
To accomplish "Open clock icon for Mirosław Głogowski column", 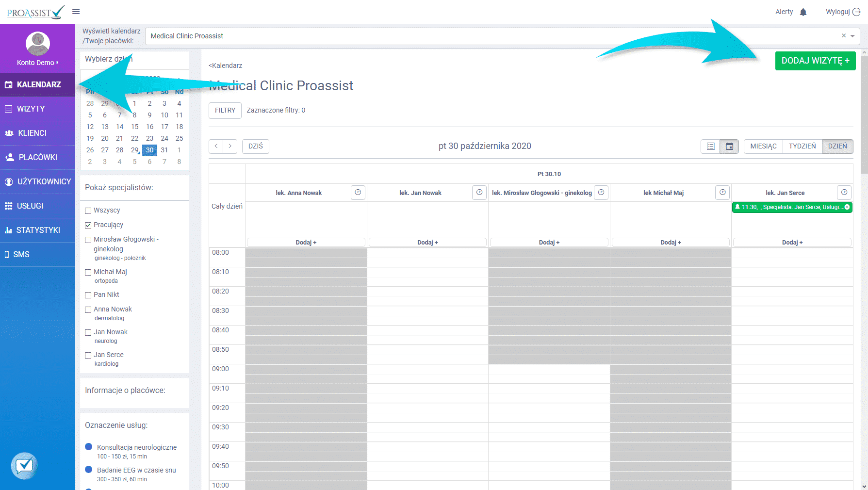I will click(x=601, y=193).
